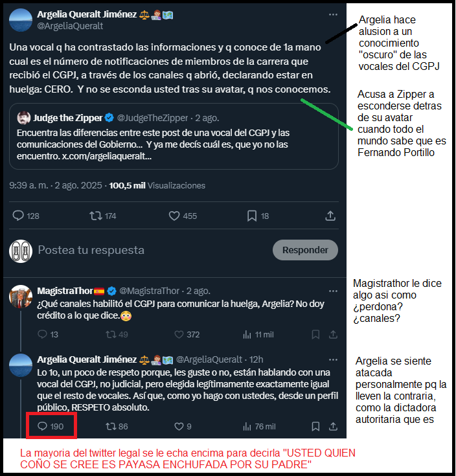Image resolution: width=456 pixels, height=476 pixels.
Task: Open the 100,5 mil Visualizaciones view count
Action: tap(157, 185)
